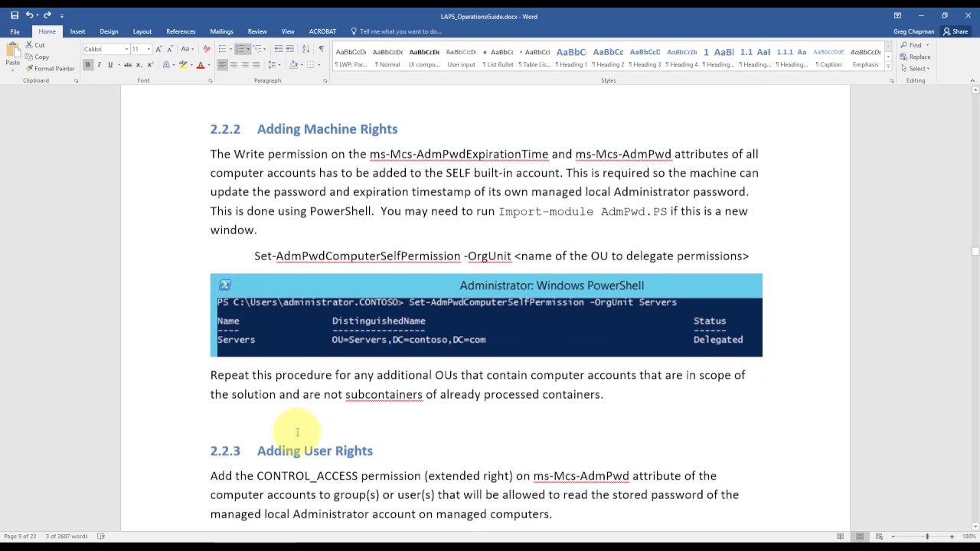
Task: Apply superscript formatting
Action: point(150,65)
